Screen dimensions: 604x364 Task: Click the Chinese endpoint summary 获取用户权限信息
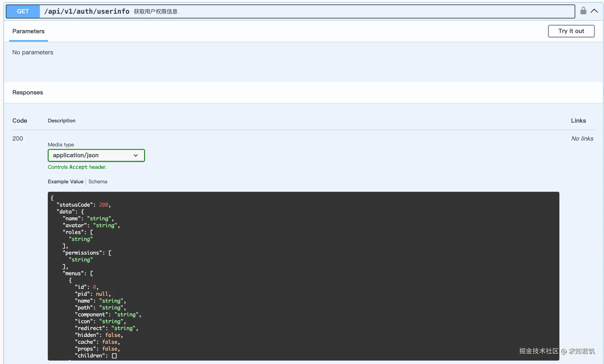155,12
